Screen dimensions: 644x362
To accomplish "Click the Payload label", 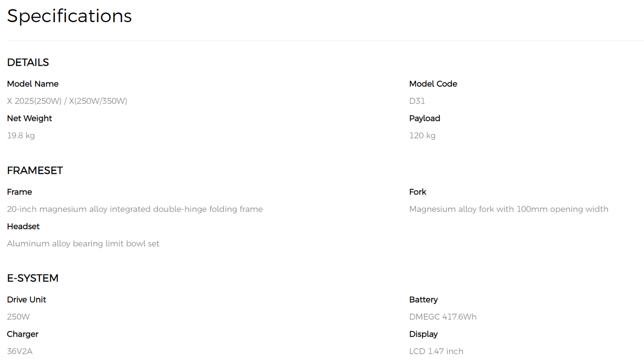I will click(x=425, y=118).
